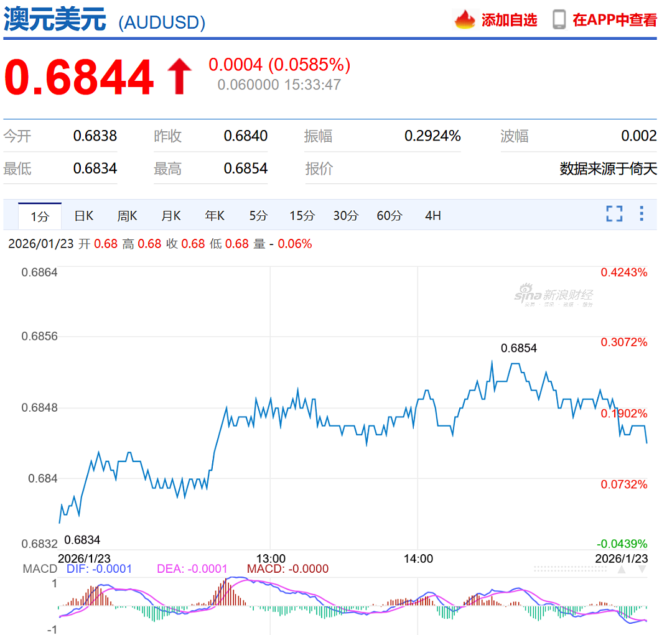
Task: Click the MACD: -0.0000 readout
Action: pos(287,569)
